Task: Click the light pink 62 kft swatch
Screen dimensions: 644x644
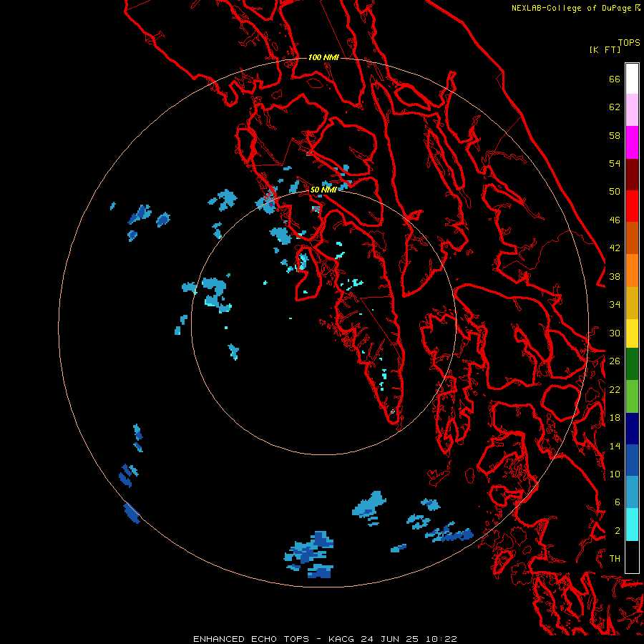Action: tap(632, 110)
